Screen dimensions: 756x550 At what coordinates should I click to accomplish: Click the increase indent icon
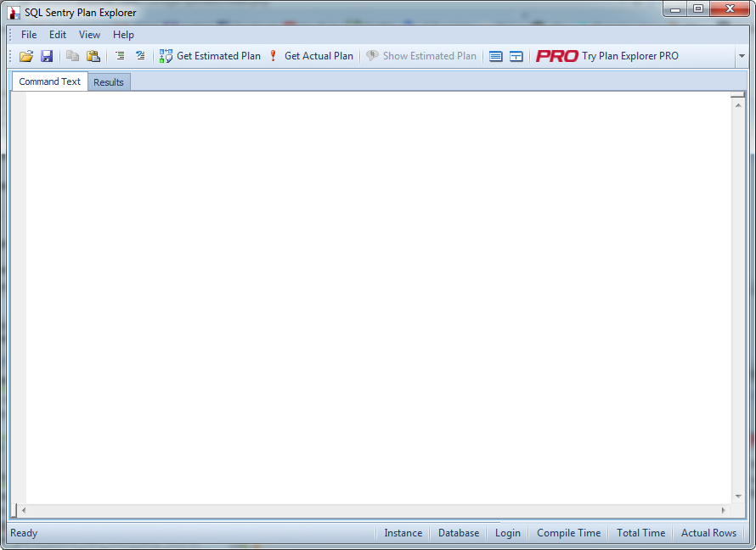coord(120,56)
